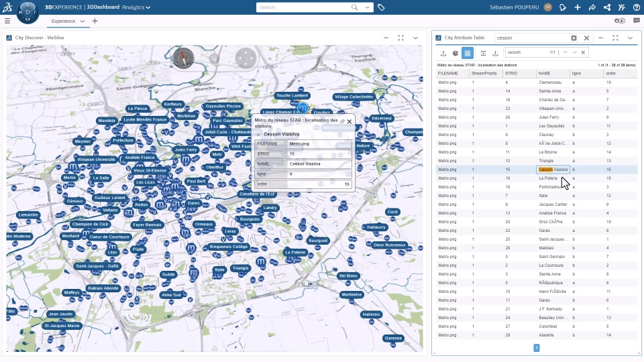This screenshot has width=644, height=362.
Task: Open the notifications bell
Action: tap(563, 7)
